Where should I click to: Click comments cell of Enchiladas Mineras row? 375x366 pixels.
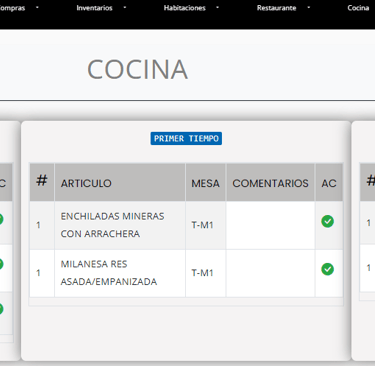click(270, 225)
